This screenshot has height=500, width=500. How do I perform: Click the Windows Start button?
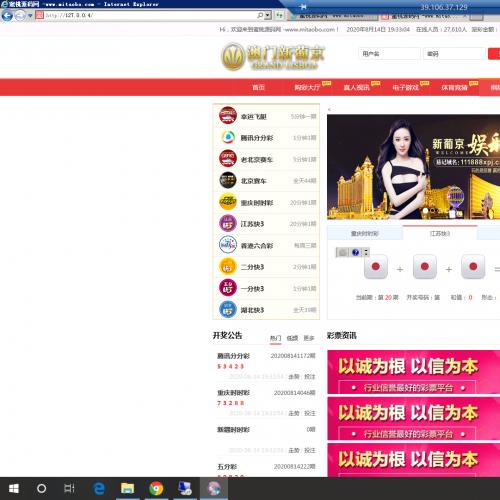(13, 489)
